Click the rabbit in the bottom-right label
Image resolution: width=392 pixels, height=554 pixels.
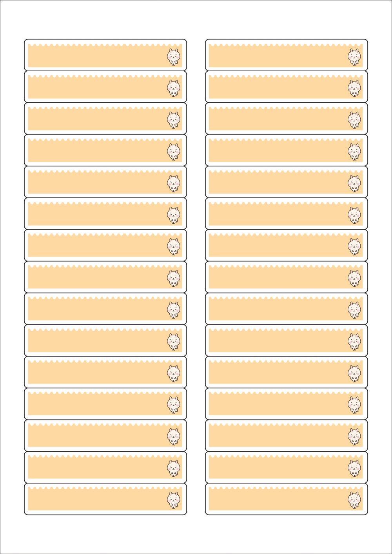pos(354,500)
